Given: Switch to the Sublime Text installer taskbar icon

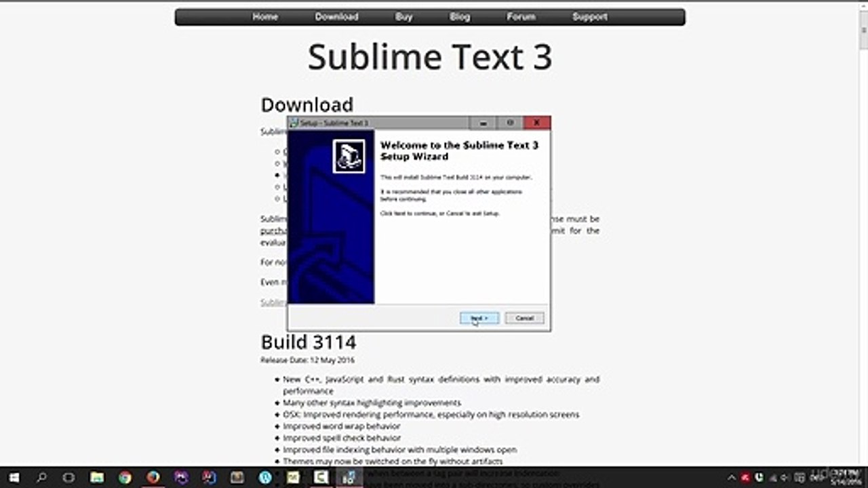Looking at the screenshot, I should 349,478.
